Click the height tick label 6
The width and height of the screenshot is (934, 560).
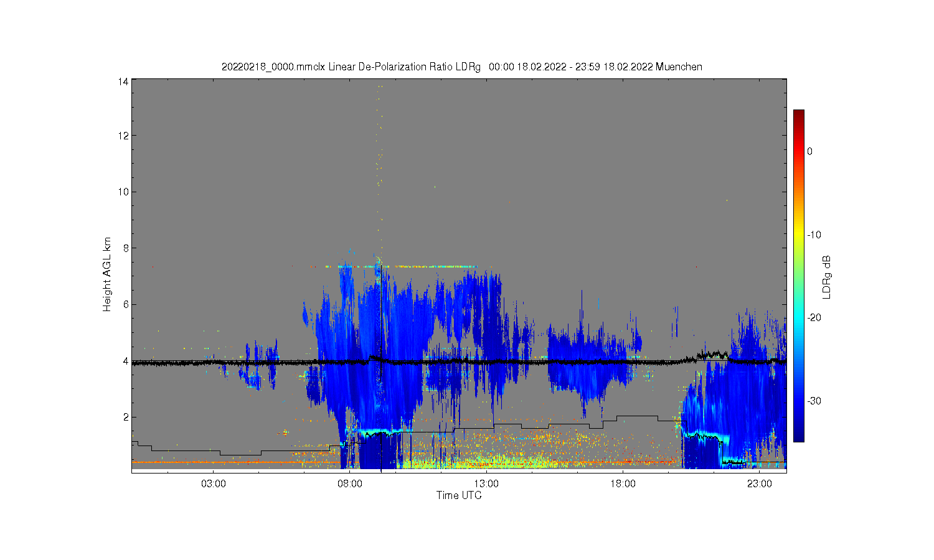[x=126, y=304]
